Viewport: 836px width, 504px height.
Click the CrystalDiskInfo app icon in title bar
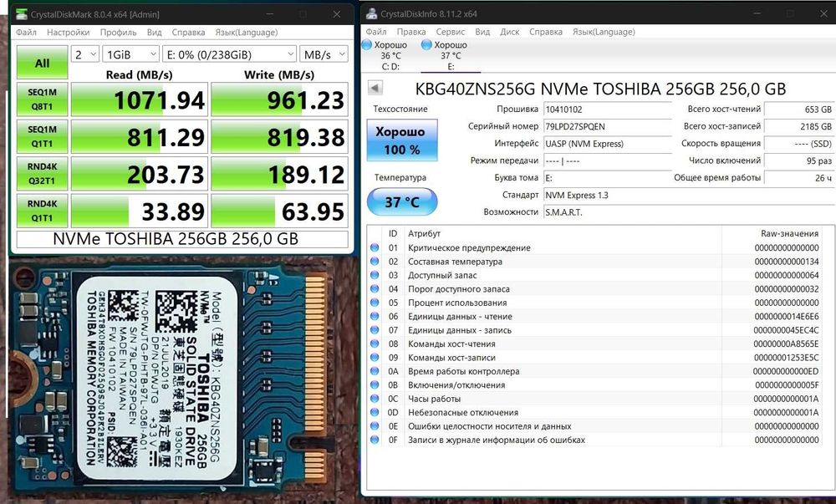(x=372, y=14)
